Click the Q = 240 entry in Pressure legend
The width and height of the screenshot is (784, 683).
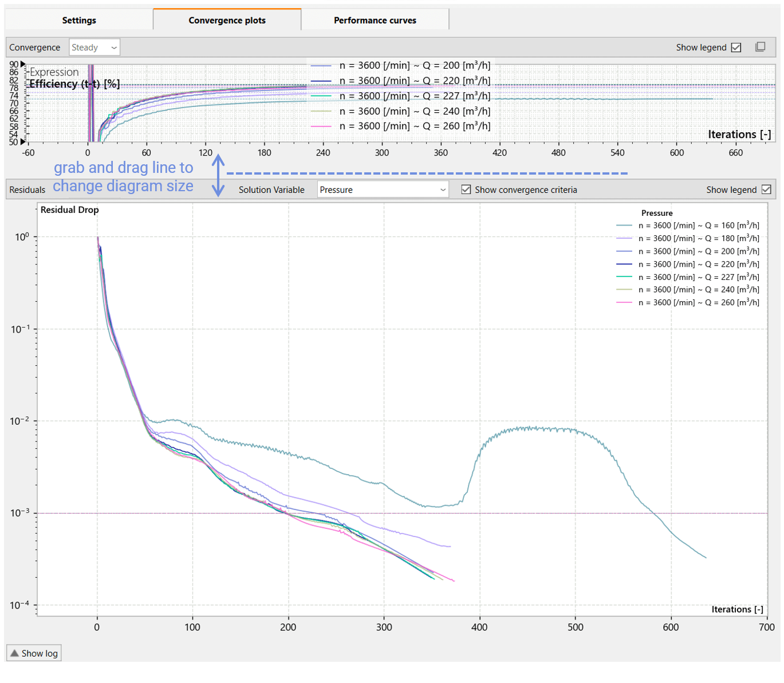pyautogui.click(x=688, y=290)
